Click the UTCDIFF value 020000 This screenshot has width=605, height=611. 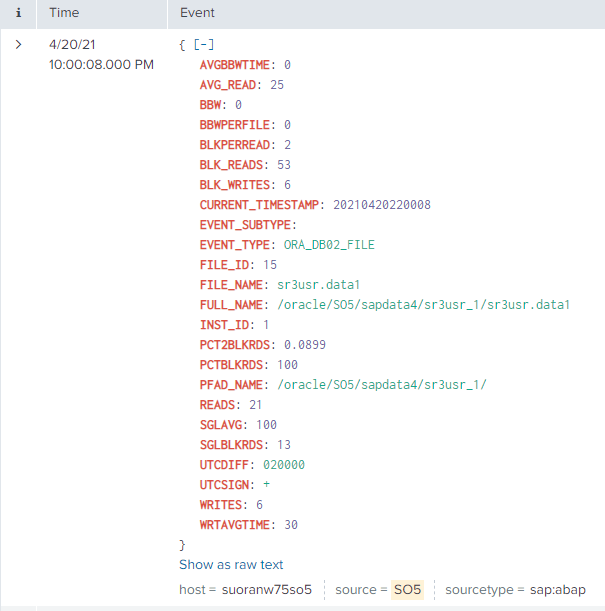(284, 465)
